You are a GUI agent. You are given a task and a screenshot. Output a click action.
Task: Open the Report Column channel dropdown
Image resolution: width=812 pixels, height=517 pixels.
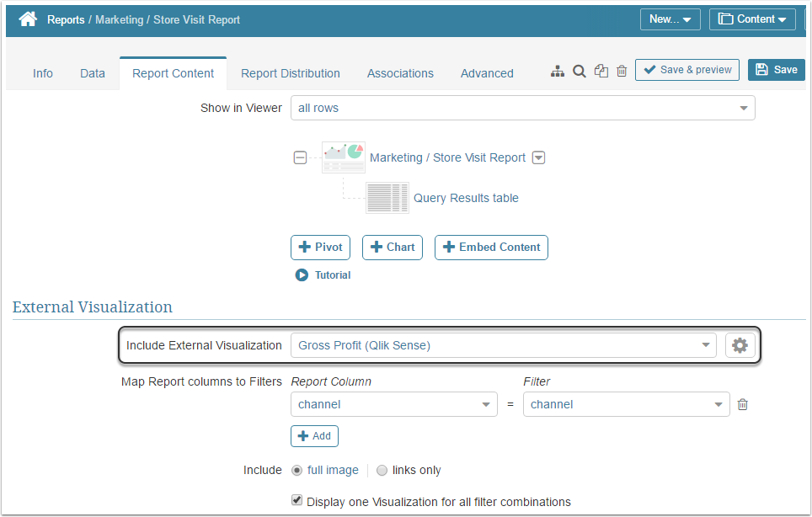click(393, 404)
